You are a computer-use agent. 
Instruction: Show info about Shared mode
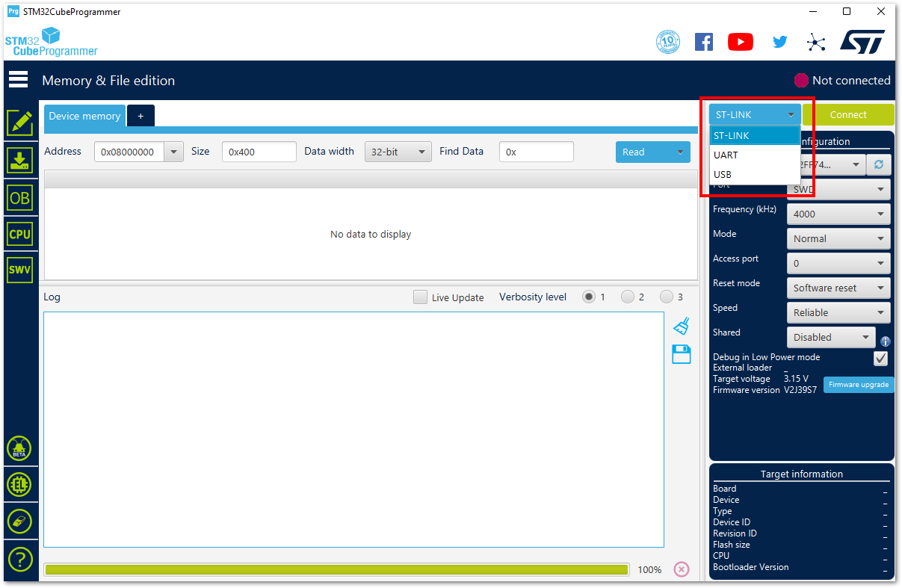(886, 341)
